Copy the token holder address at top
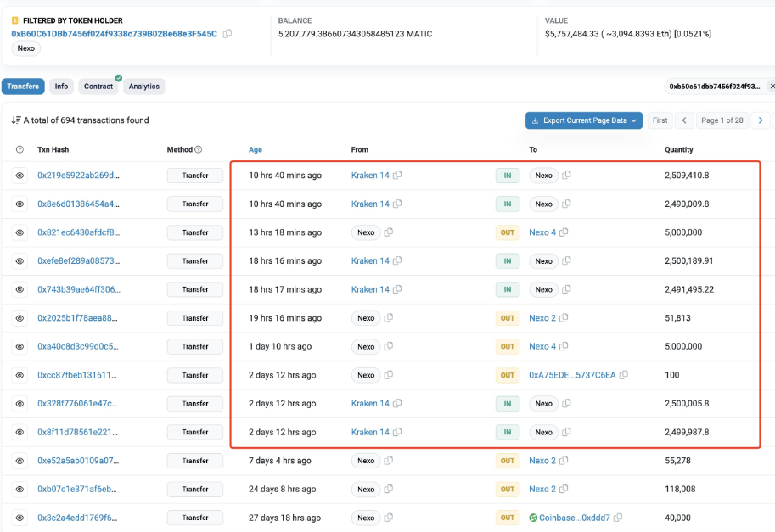The width and height of the screenshot is (775, 532). 227,34
